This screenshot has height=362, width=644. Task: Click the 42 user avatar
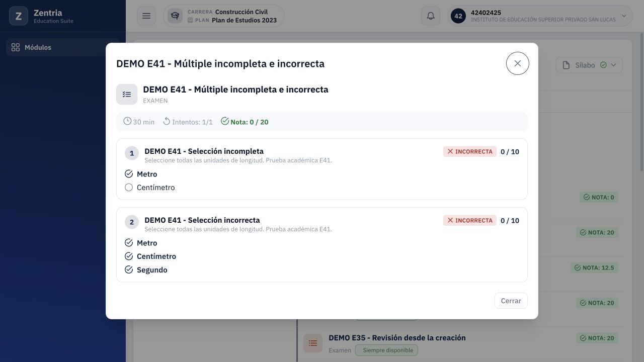pyautogui.click(x=458, y=16)
